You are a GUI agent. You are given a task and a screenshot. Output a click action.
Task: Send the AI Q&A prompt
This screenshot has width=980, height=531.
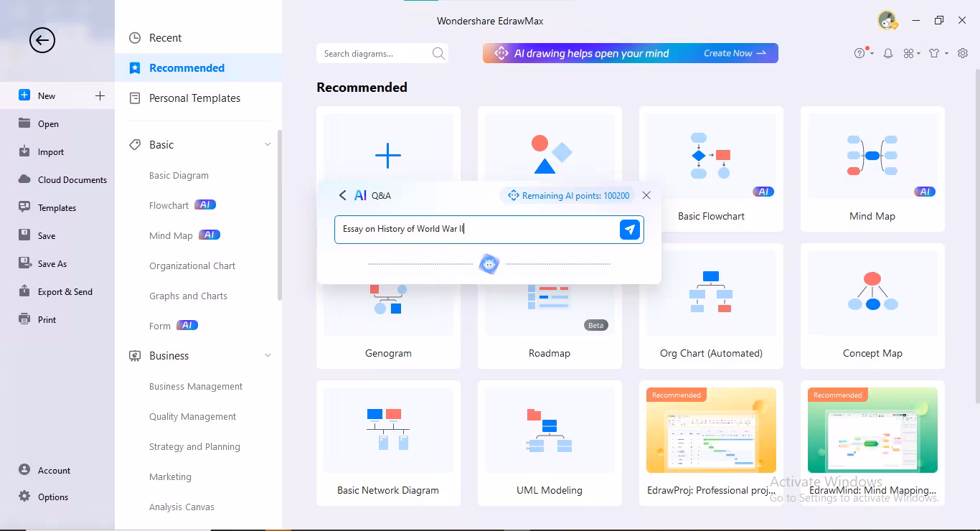click(x=629, y=230)
